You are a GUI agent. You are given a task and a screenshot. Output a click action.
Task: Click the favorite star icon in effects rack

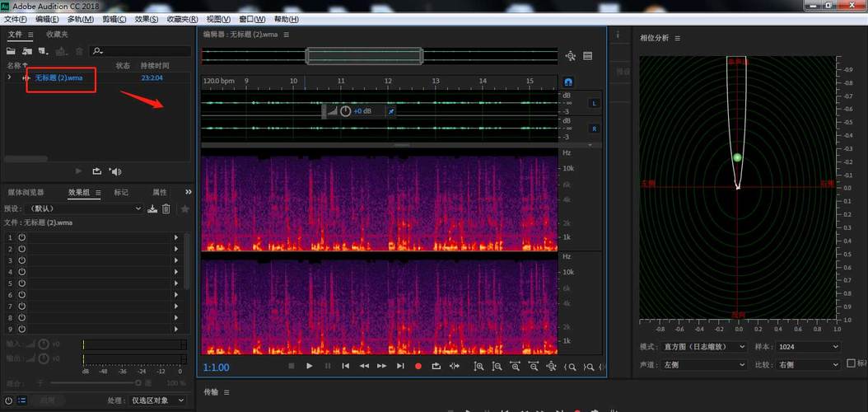185,208
